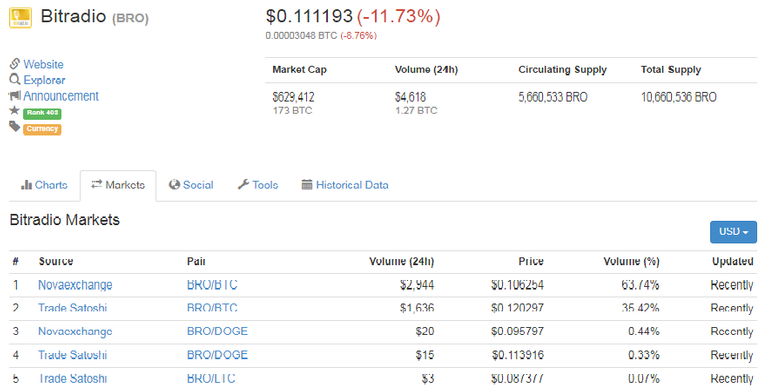Click the tag icon beside Currency badge
Screen dimensions: 768x392
[x=15, y=127]
